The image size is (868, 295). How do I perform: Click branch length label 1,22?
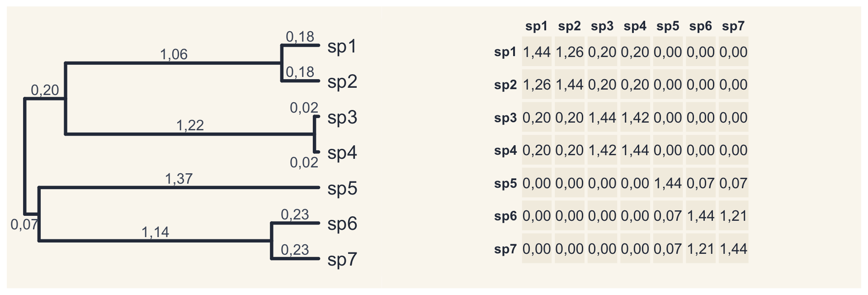click(190, 125)
